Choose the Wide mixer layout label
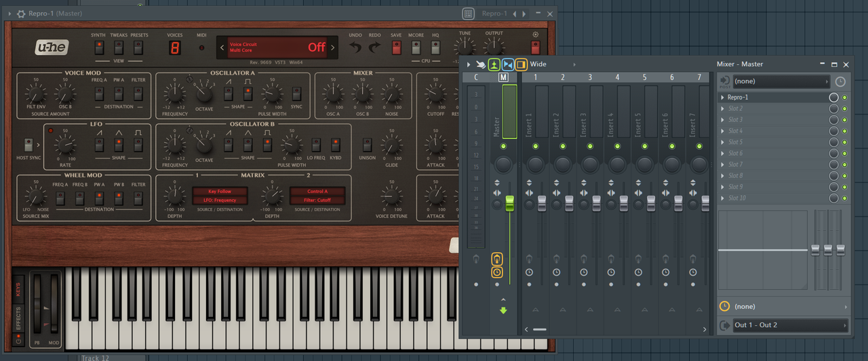868x361 pixels. point(538,64)
